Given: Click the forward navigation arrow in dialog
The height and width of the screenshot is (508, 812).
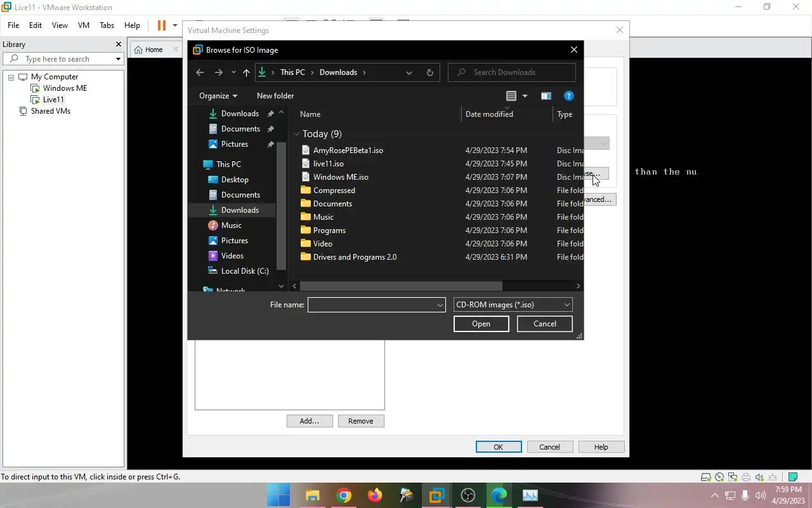Looking at the screenshot, I should coord(219,72).
